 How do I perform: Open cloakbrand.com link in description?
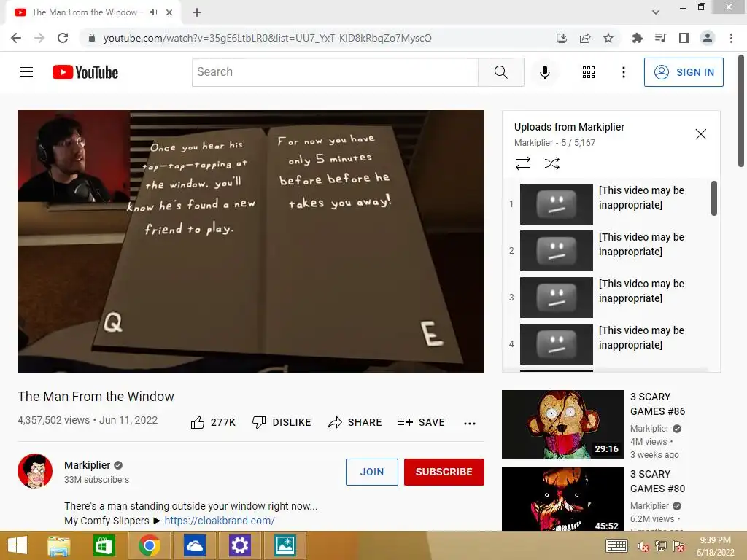220,521
